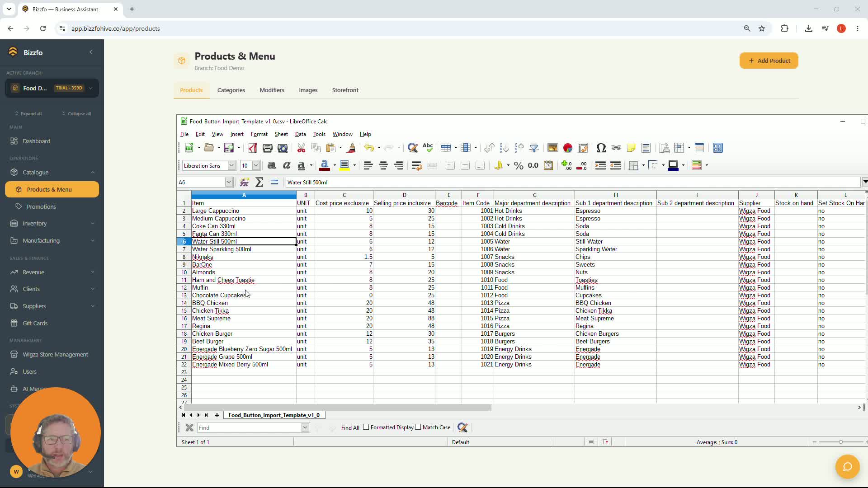Image resolution: width=868 pixels, height=488 pixels.
Task: Insert a special character (Omega icon)
Action: coord(601,148)
